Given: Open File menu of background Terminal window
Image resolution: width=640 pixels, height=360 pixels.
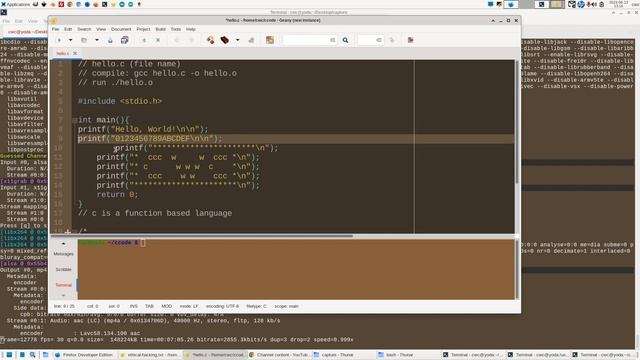Looking at the screenshot, I should [x=6, y=21].
